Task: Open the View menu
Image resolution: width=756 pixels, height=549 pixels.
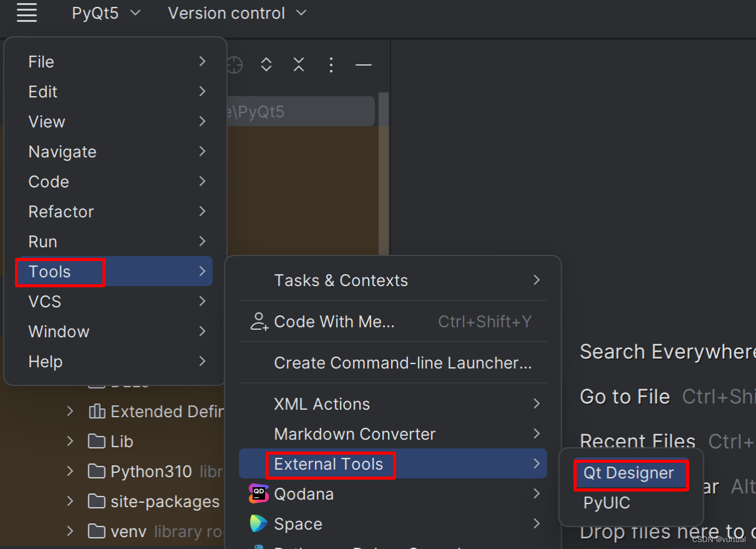Action: coord(114,122)
